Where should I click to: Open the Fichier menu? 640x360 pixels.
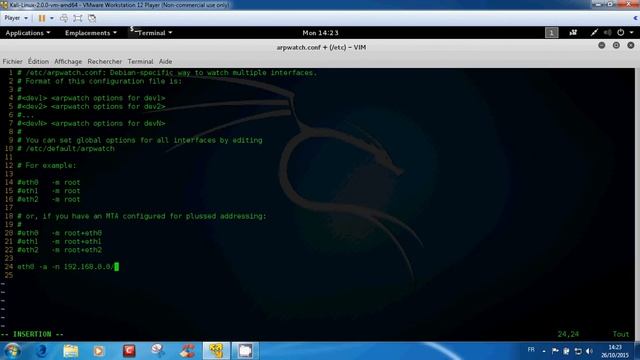[13, 62]
